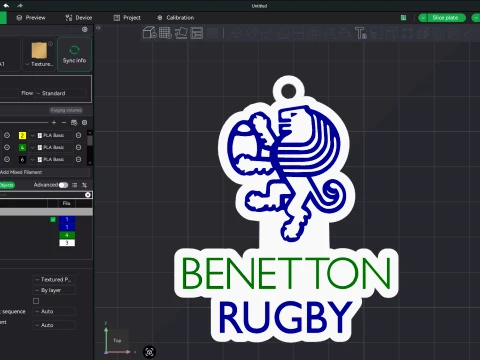
Task: Click the Purging volumes button
Action: point(66,110)
